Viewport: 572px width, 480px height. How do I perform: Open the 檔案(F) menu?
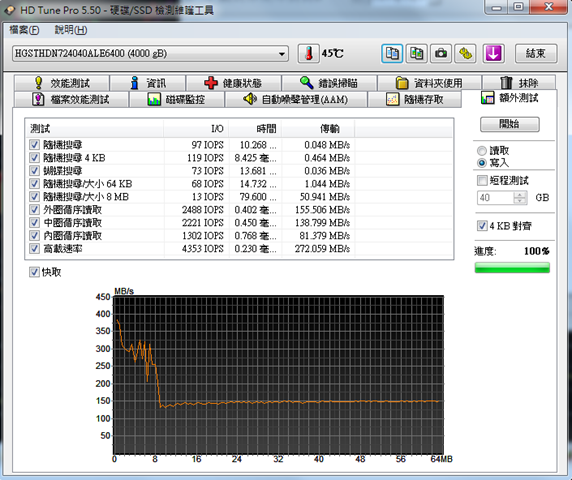click(24, 30)
